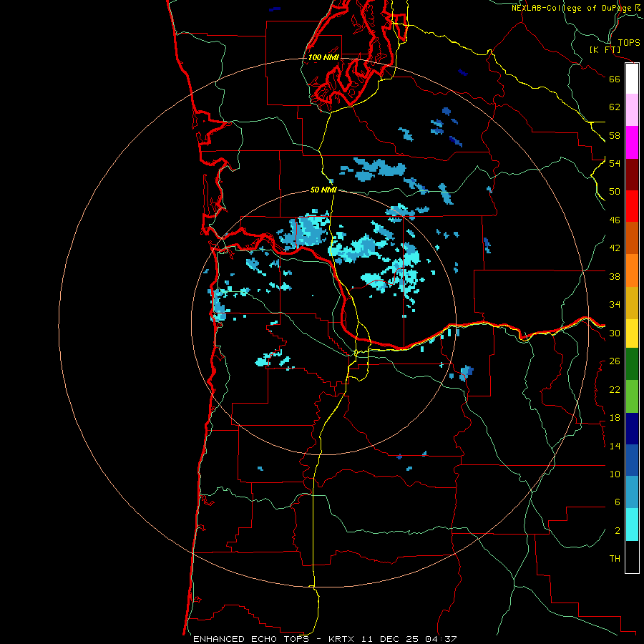Pick the dark orange legend swatch
Viewport: 644px width, 644px height.
(x=632, y=238)
